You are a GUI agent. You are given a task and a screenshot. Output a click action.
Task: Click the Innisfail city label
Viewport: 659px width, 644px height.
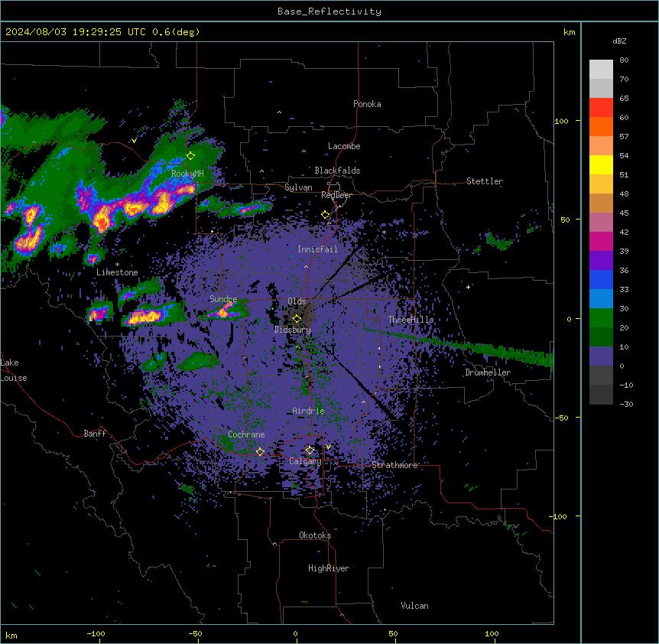pyautogui.click(x=317, y=249)
